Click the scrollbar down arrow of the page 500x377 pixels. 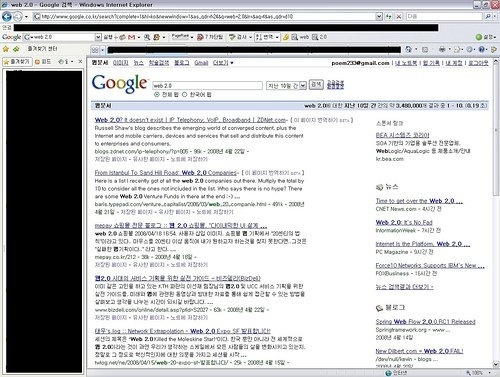click(x=496, y=364)
